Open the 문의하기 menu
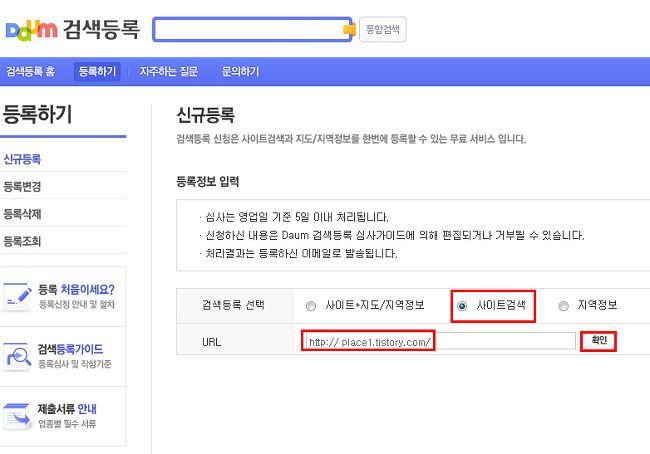The image size is (650, 454). point(240,71)
